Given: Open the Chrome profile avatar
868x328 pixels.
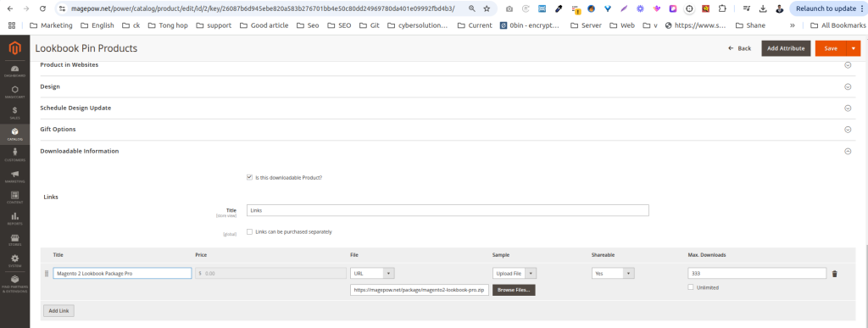Looking at the screenshot, I should point(780,8).
